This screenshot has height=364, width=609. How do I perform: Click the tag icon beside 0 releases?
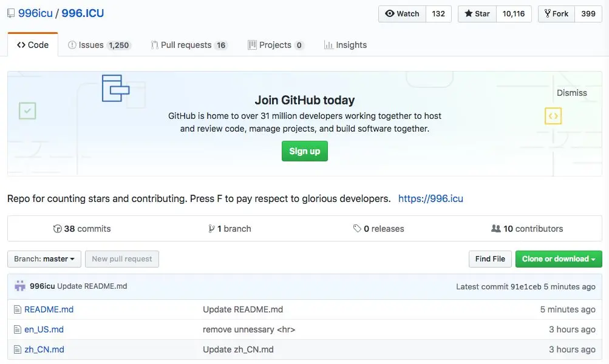coord(357,229)
